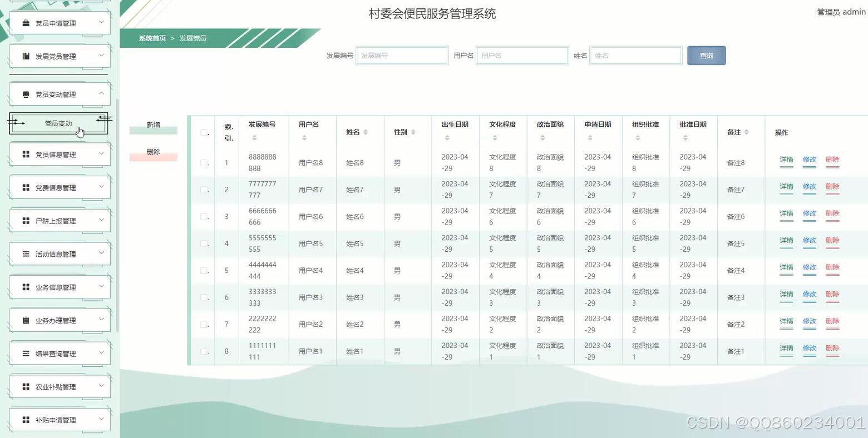The width and height of the screenshot is (868, 438).
Task: Check the row with 用户名6
Action: [x=204, y=217]
